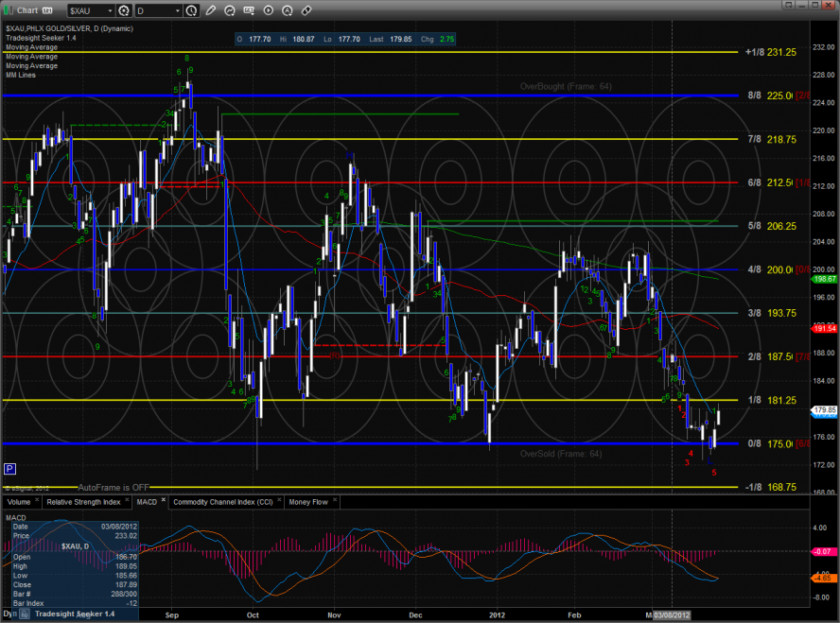Image resolution: width=840 pixels, height=623 pixels.
Task: Expand the $XAU symbol dropdown
Action: [108, 10]
